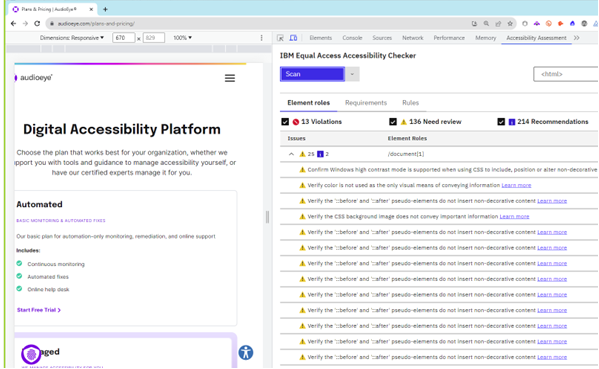Click the Digital Accessibility Platform heading
Image resolution: width=599 pixels, height=369 pixels.
[122, 129]
